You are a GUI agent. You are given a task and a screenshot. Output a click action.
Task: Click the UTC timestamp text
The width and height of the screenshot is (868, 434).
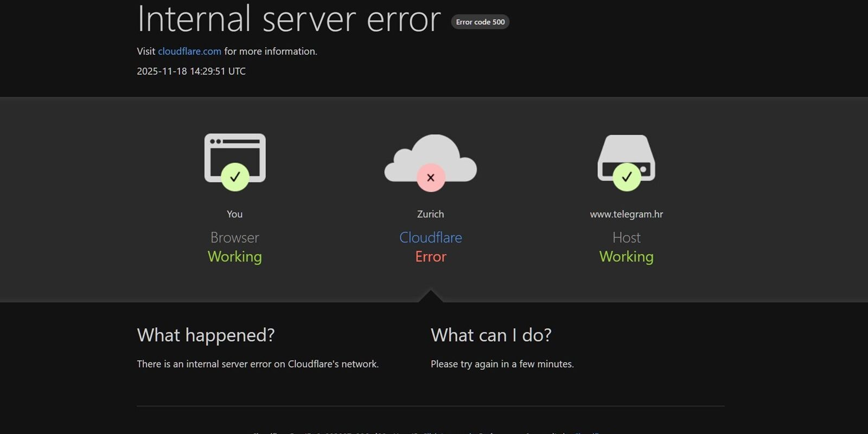[191, 71]
